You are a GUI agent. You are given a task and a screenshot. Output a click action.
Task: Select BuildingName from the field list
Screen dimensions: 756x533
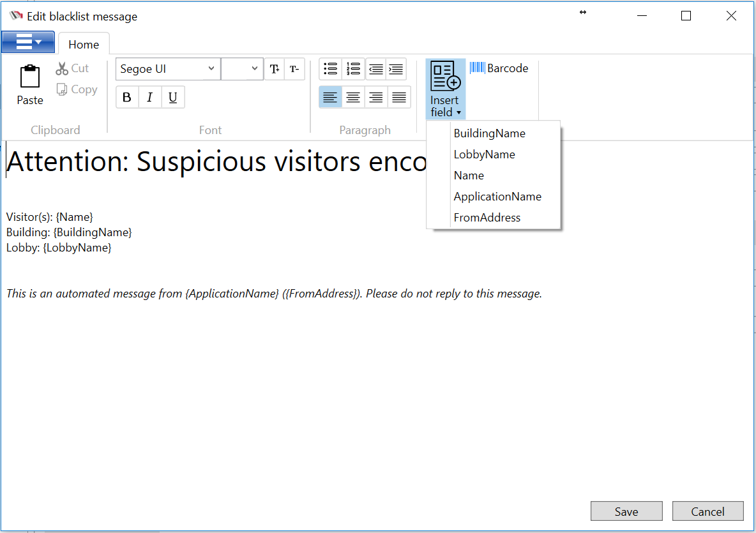(489, 133)
